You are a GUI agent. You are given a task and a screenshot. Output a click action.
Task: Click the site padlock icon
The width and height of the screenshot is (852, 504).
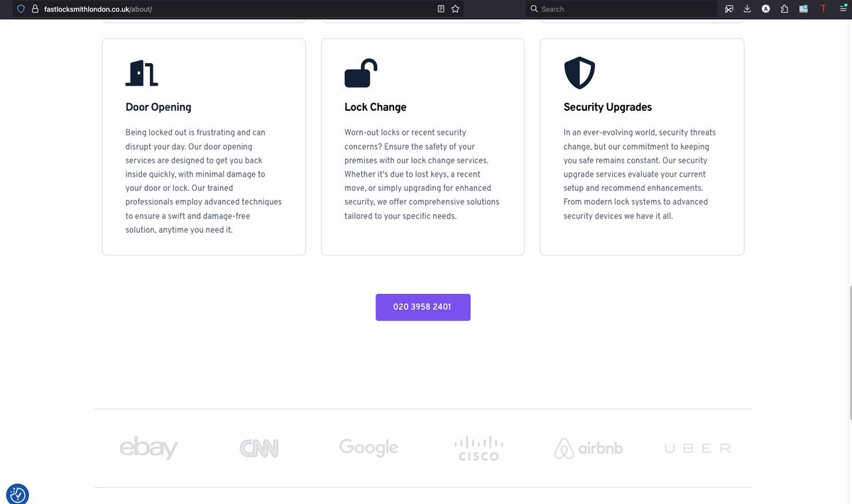34,9
